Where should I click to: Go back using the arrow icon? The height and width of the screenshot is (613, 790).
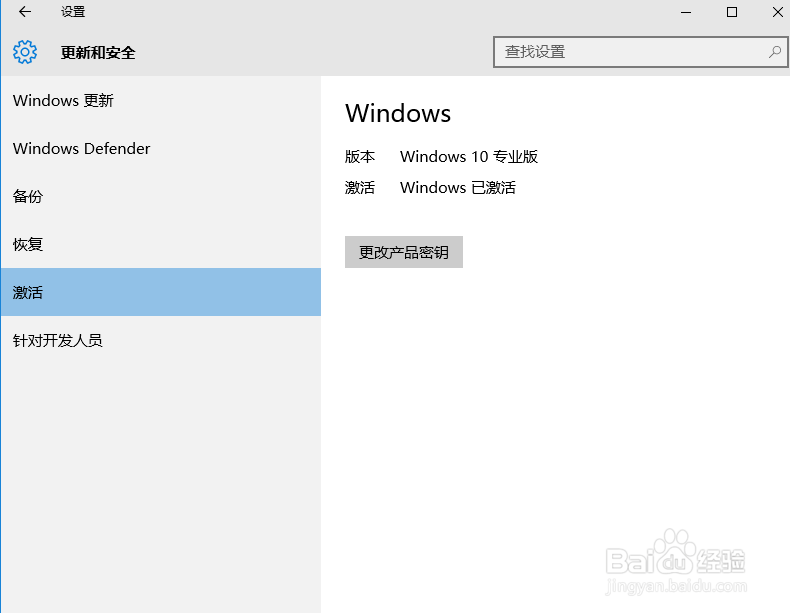pyautogui.click(x=24, y=12)
